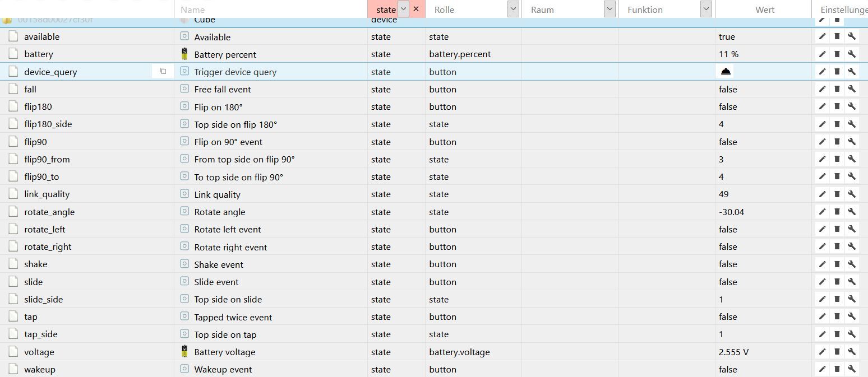Click the Wert column header
This screenshot has width=868, height=377.
764,10
